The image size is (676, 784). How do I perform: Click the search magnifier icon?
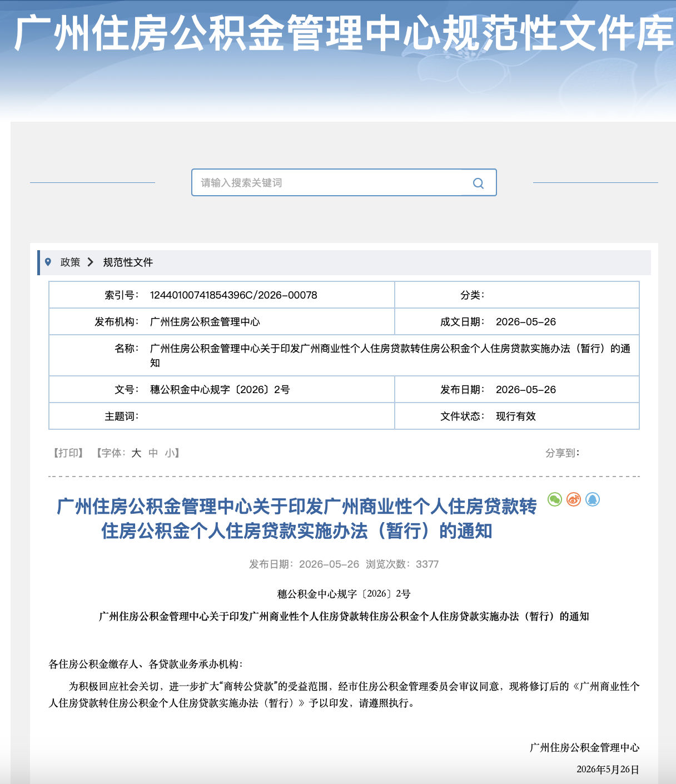(478, 183)
